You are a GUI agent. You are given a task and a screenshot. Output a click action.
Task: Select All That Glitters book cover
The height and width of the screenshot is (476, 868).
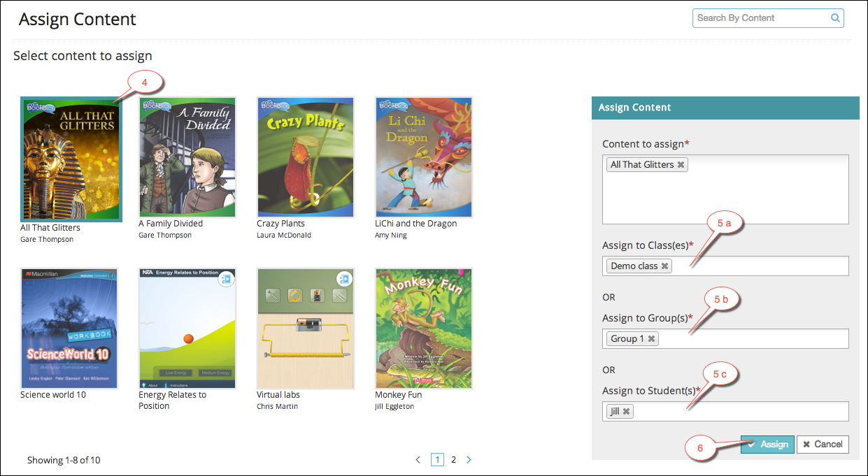71,159
